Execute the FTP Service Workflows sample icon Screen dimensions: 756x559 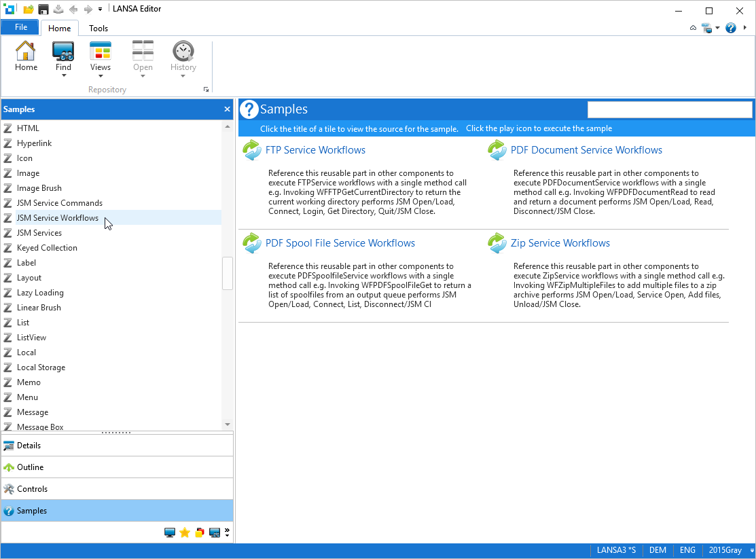252,150
